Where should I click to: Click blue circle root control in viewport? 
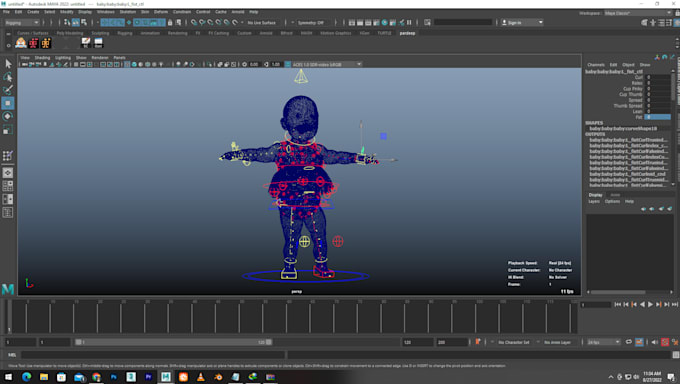(306, 276)
